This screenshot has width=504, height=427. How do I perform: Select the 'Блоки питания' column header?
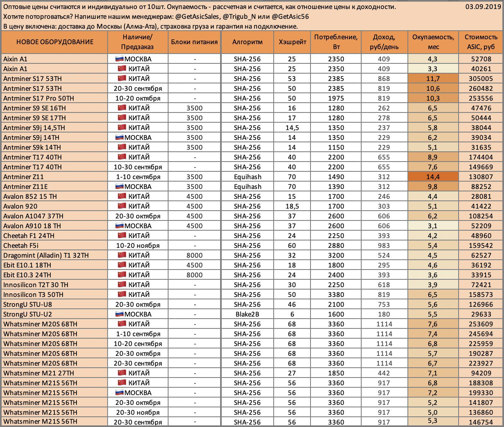point(194,42)
